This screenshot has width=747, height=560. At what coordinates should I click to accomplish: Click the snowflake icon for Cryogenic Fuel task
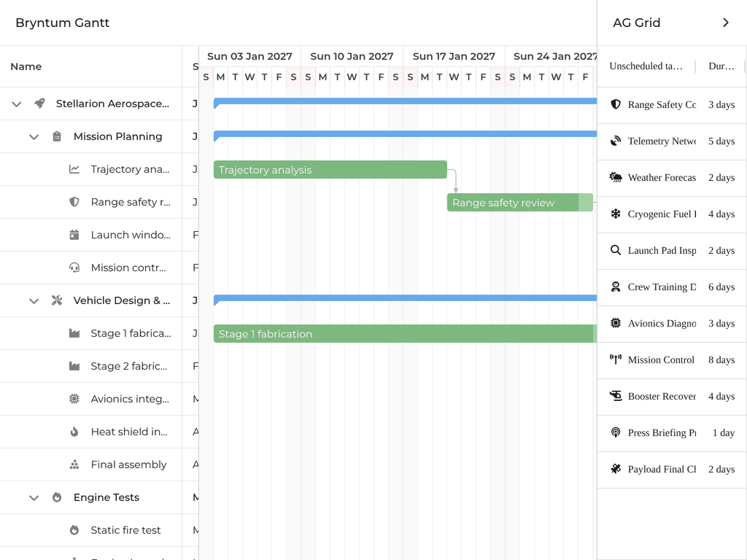616,214
